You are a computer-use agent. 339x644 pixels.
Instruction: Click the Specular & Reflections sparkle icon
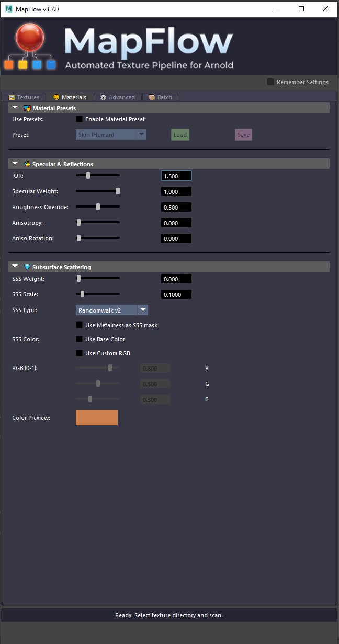27,164
